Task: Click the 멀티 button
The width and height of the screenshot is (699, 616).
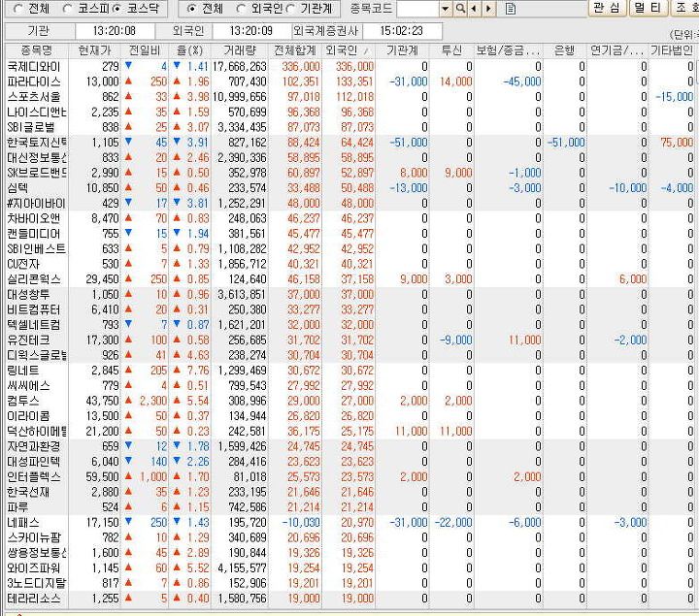Action: pos(649,8)
